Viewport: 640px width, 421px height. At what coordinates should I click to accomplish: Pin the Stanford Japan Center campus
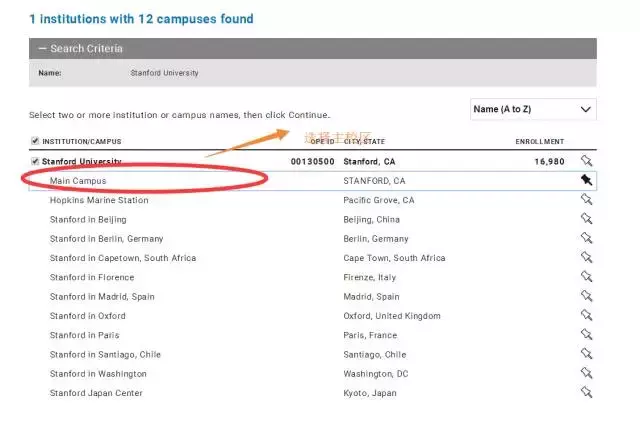[587, 392]
